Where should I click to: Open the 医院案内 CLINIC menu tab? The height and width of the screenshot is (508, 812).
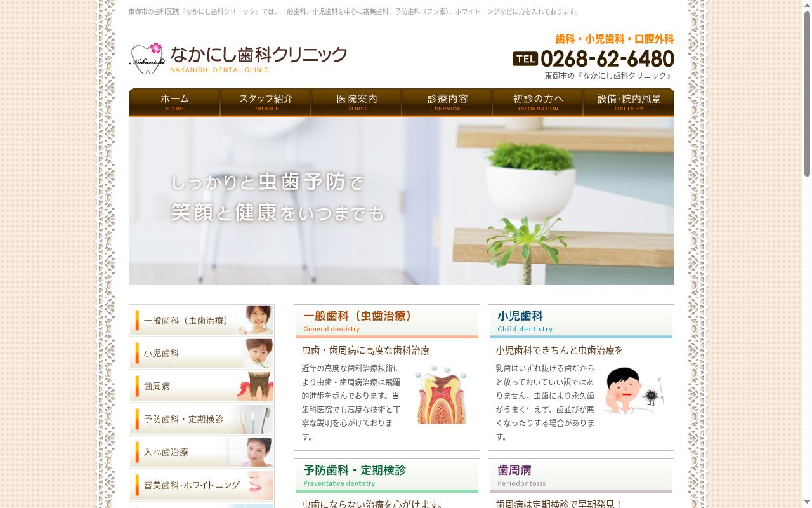pos(357,102)
